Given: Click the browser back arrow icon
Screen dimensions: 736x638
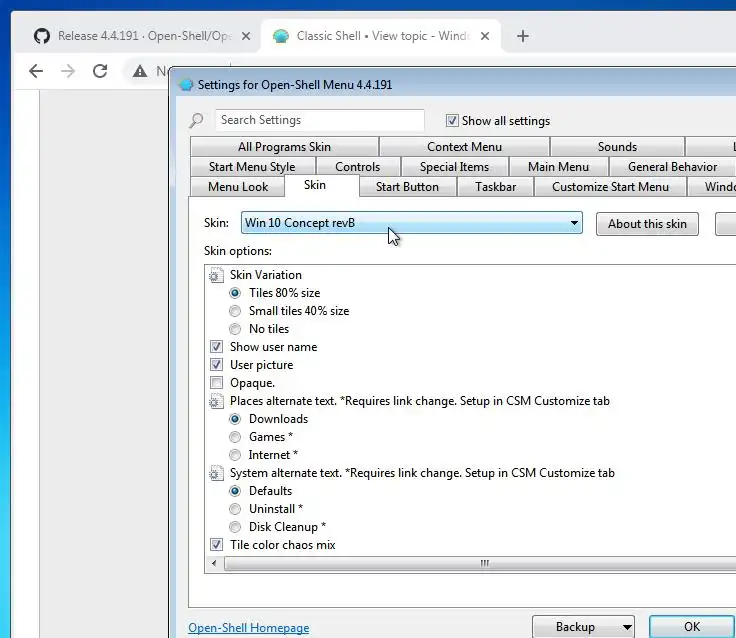Looking at the screenshot, I should coord(36,71).
